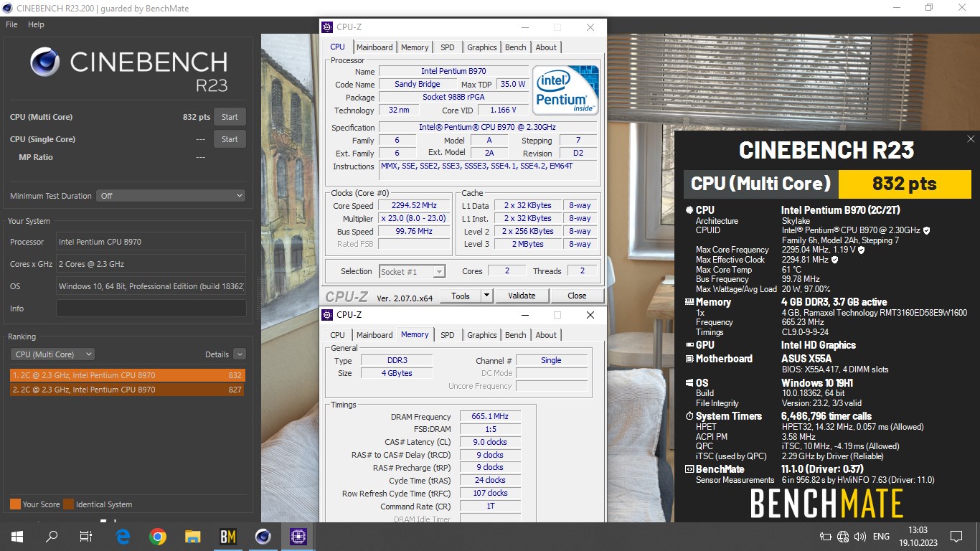Select Mainboard tab in lower CPU-Z window
The height and width of the screenshot is (551, 980).
(374, 335)
